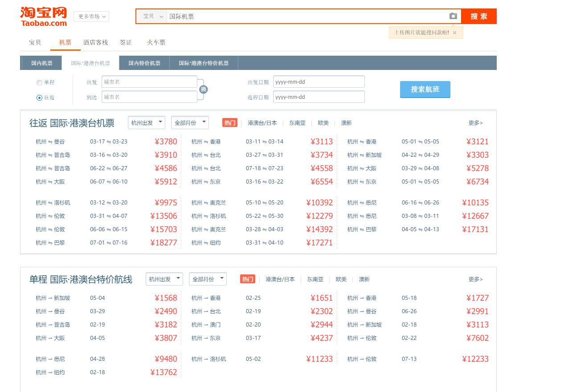Click the 返程日期 date field
This screenshot has width=564, height=392.
319,97
